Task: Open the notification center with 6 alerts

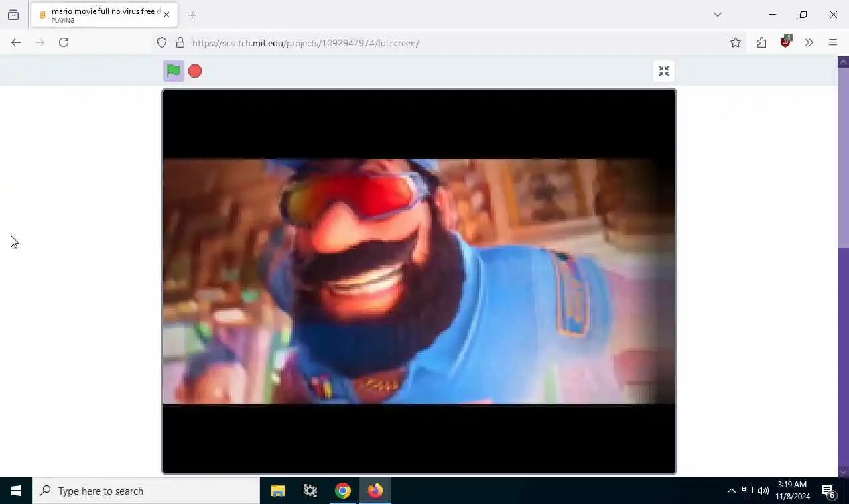Action: click(828, 491)
